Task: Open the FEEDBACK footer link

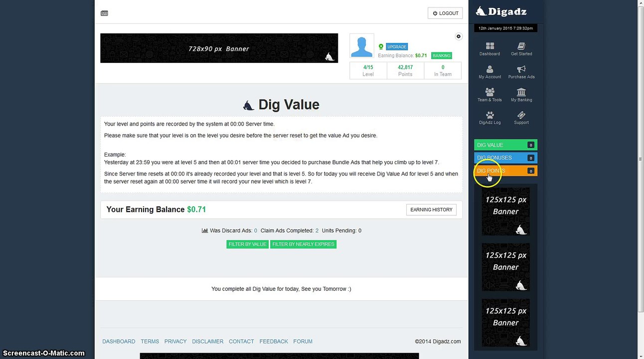Action: [x=274, y=342]
